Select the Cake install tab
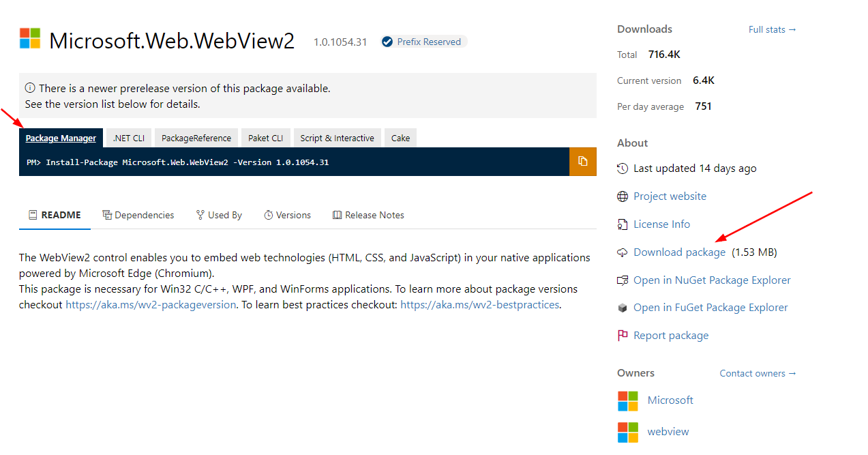 pos(400,137)
